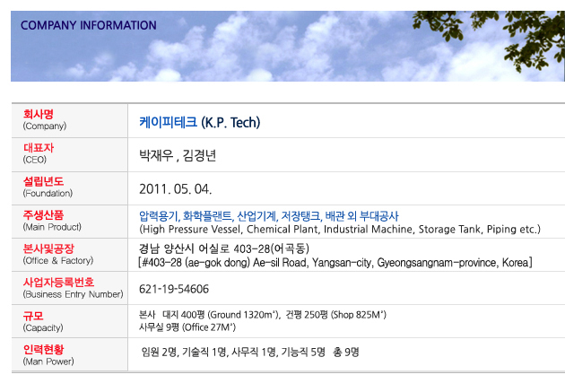Select the 본사및공장 (Office & Factory) label
This screenshot has height=392, width=565.
pyautogui.click(x=58, y=254)
